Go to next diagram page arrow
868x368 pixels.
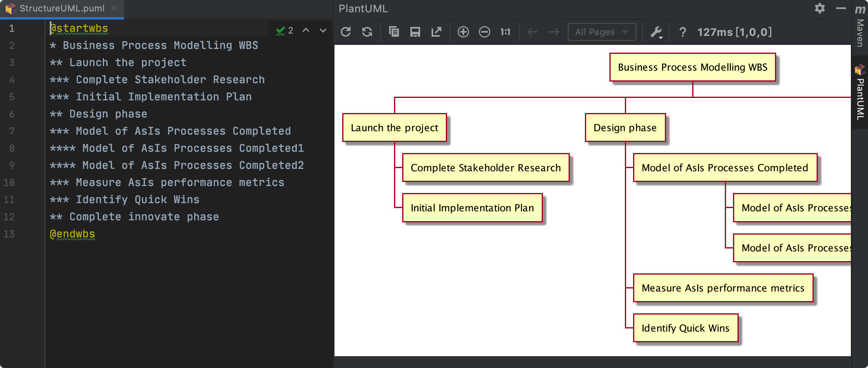coord(554,32)
